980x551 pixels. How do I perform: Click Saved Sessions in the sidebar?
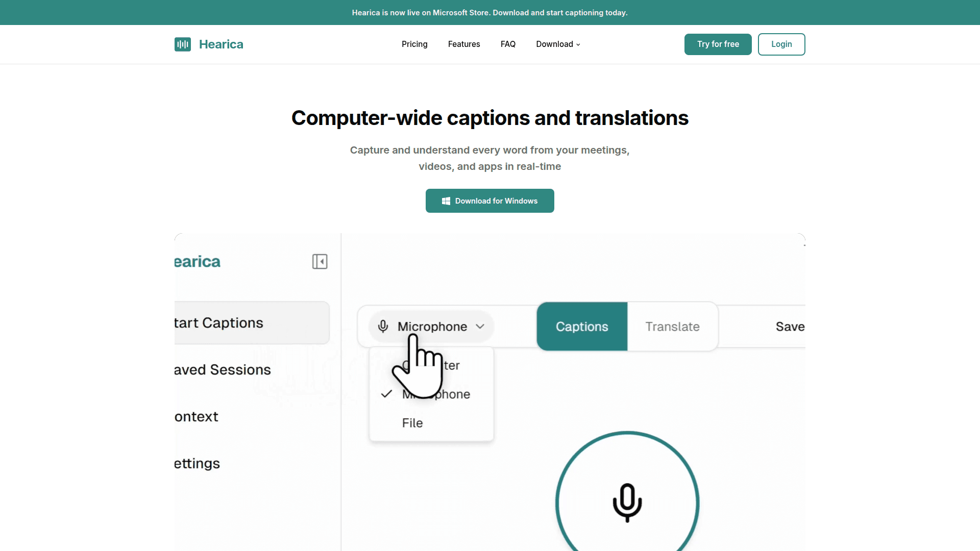(223, 370)
